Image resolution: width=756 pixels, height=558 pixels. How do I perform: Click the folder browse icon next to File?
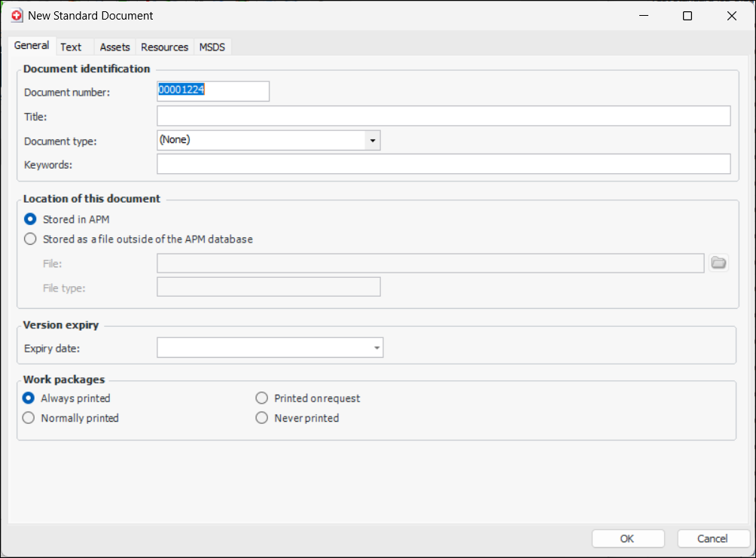coord(718,263)
